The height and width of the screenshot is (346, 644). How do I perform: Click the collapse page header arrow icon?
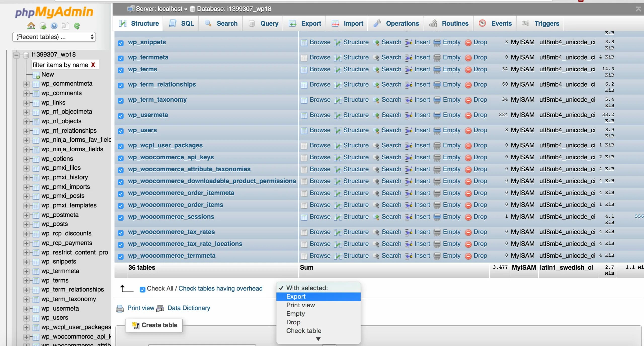point(638,9)
